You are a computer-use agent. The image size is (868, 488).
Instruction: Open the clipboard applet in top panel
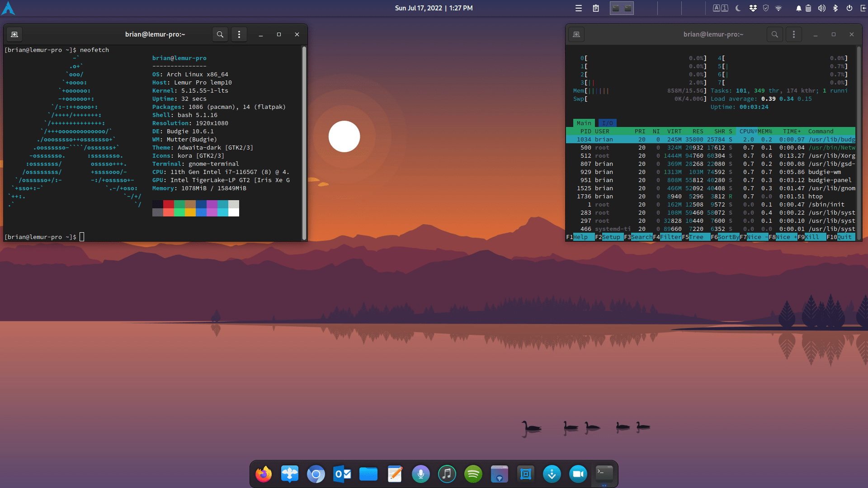(596, 8)
